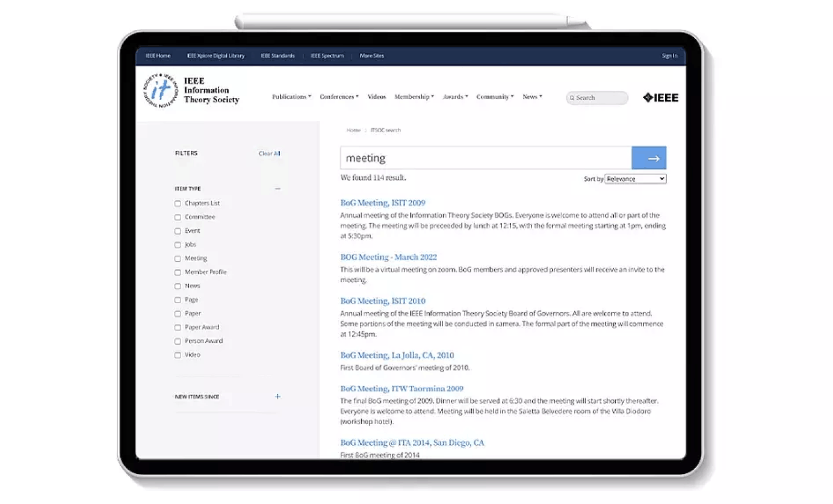Viewport: 833px width, 504px height.
Task: Click the magnifier icon in the header search box
Action: point(572,98)
